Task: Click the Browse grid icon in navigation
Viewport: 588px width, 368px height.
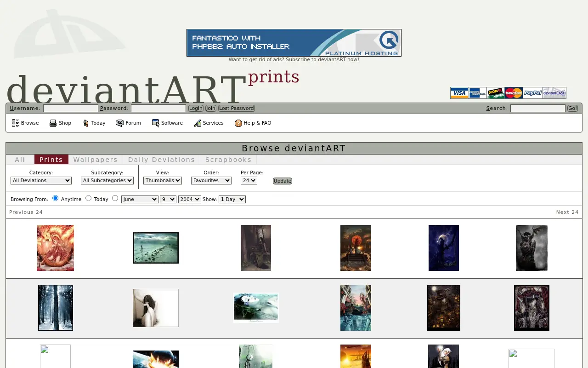Action: point(16,123)
